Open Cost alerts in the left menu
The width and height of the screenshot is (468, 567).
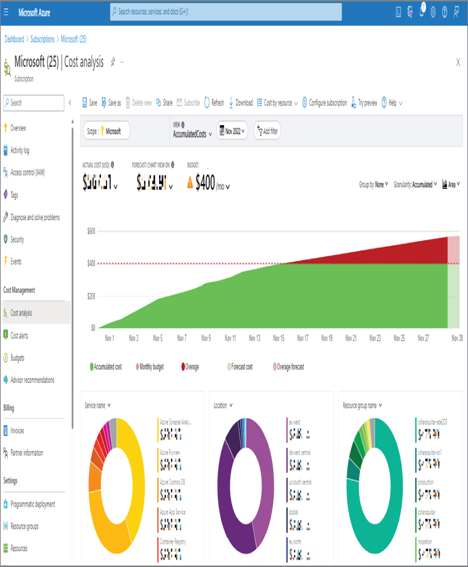coord(19,336)
